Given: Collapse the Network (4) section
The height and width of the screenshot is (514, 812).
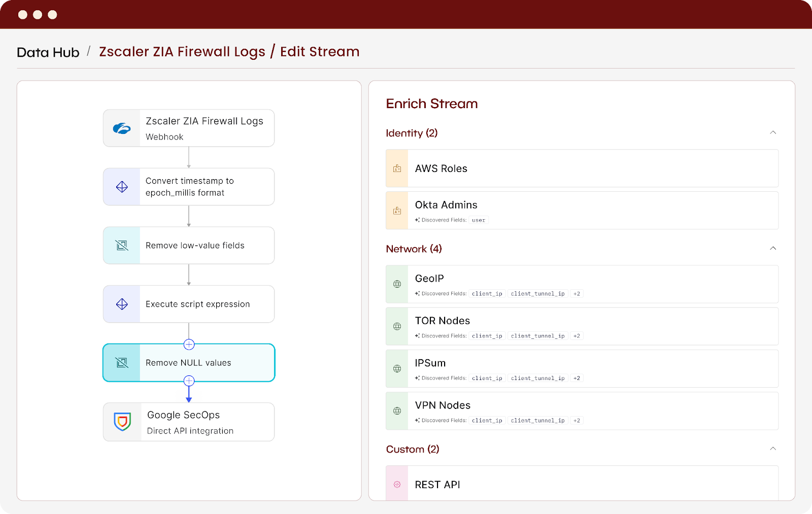Looking at the screenshot, I should [773, 248].
